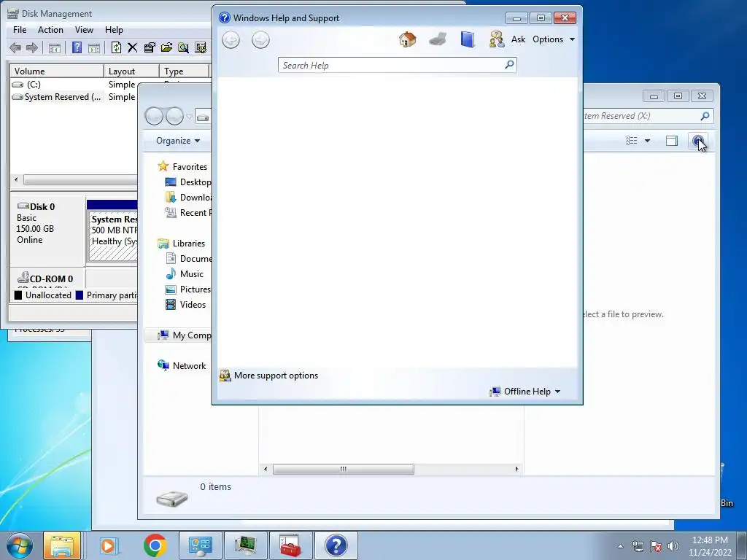Click the Help home icon
This screenshot has width=747, height=560.
click(x=407, y=39)
